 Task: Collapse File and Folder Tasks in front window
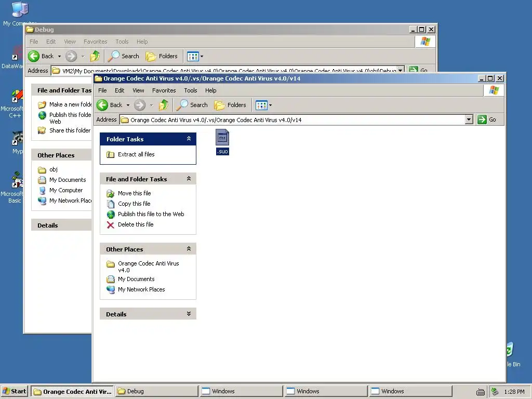click(x=189, y=179)
